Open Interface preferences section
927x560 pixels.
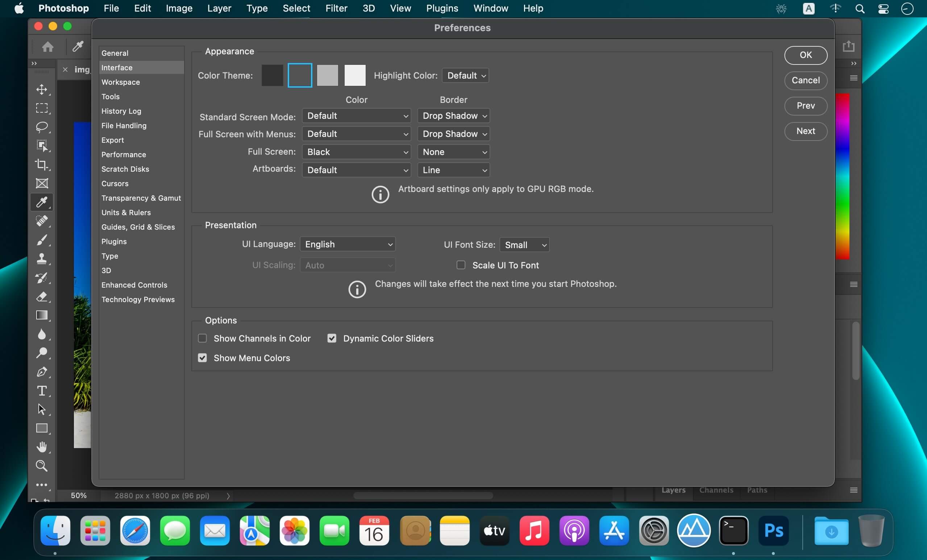click(117, 67)
